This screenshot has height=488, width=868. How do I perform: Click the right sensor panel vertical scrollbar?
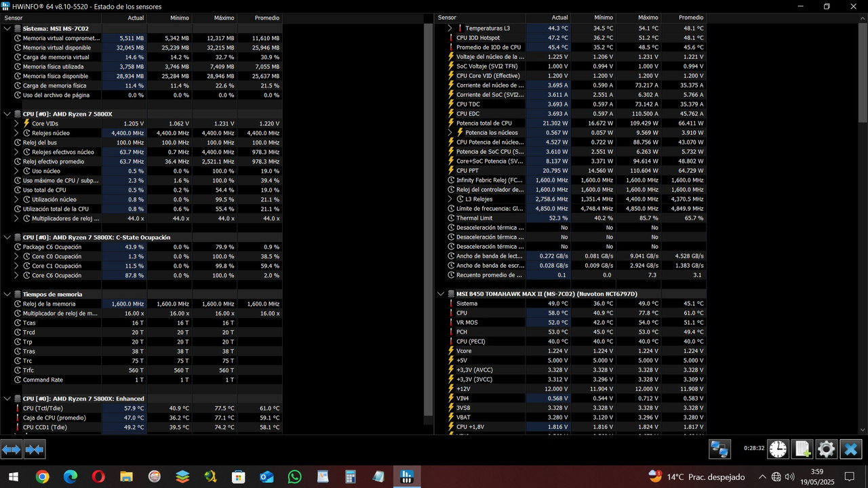click(x=863, y=74)
